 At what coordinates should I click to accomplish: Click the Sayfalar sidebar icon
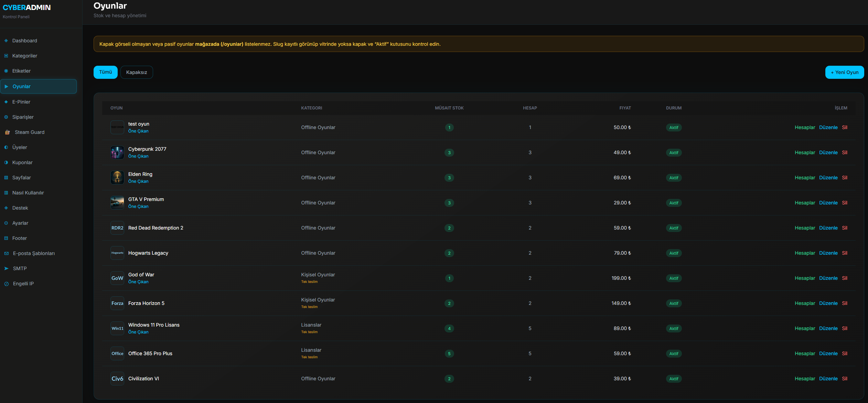6,178
